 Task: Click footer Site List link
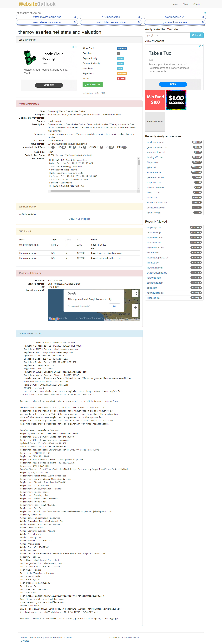pos(57,638)
